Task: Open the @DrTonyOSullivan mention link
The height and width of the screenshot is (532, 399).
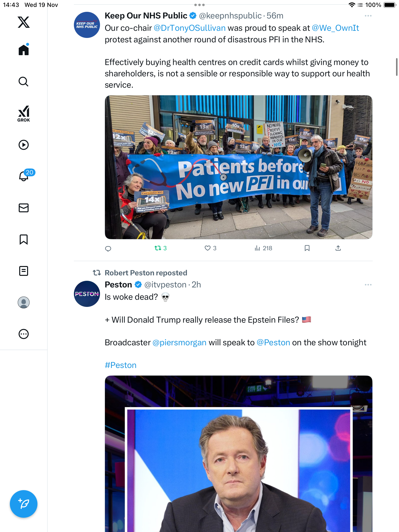Action: pyautogui.click(x=190, y=28)
